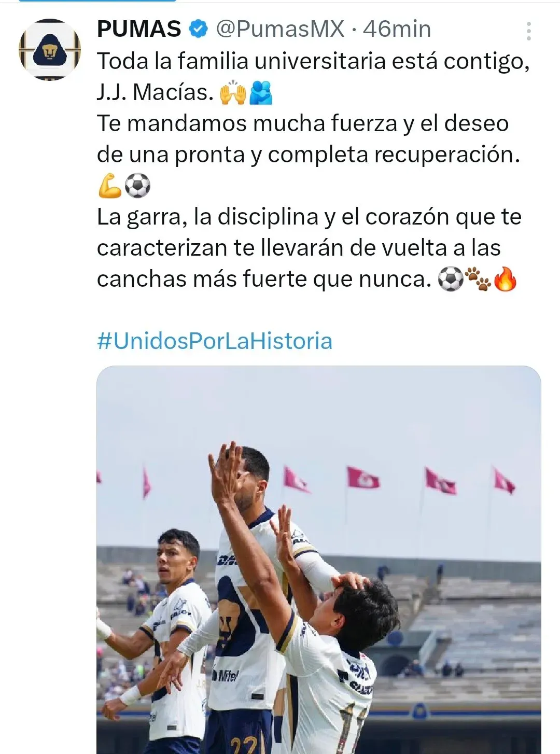Click the 'J.J. Macías' text
Image resolution: width=560 pixels, height=754 pixels.
pyautogui.click(x=156, y=92)
